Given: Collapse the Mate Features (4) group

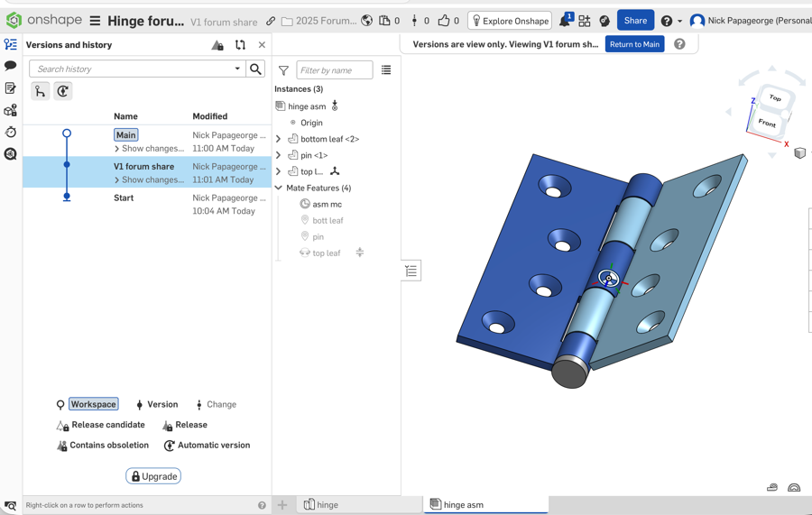Looking at the screenshot, I should tap(279, 188).
